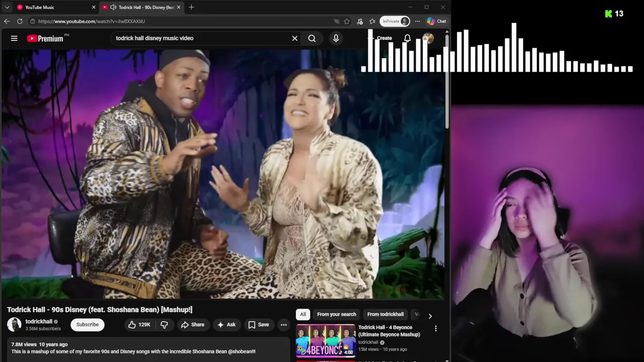644x362 pixels.
Task: Click the Create button
Action: [381, 38]
